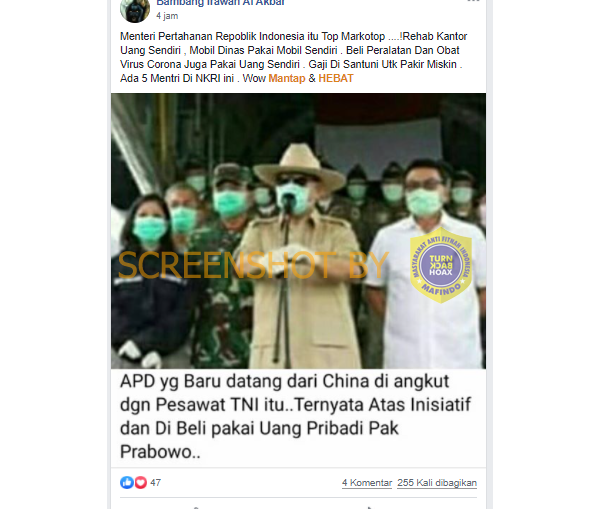Click the orange 'Mantap' highlighted word
Screen dimensions: 600x509
(287, 78)
